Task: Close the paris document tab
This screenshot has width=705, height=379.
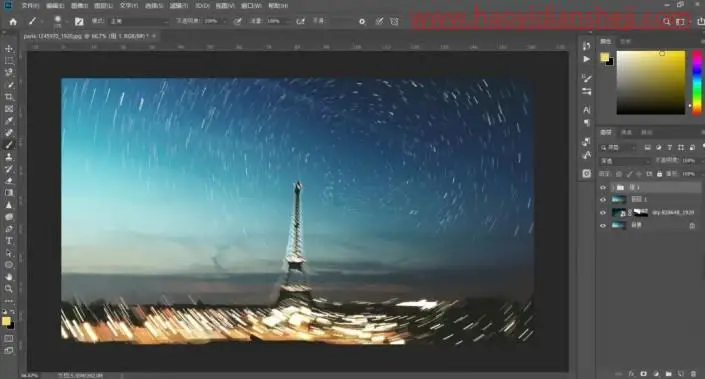Action: coord(154,36)
